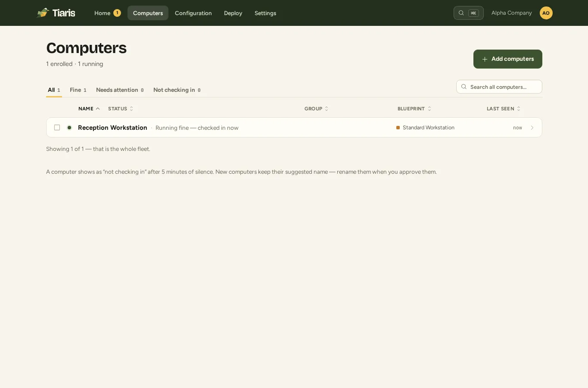Click the Computers page heading
Viewport: 588px width, 388px height.
pyautogui.click(x=86, y=48)
